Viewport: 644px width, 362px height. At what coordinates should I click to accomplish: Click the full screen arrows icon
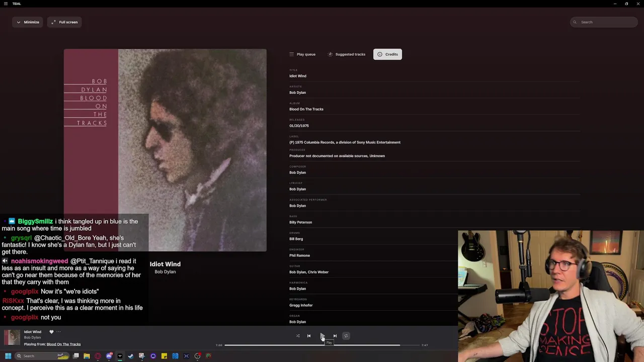(53, 22)
